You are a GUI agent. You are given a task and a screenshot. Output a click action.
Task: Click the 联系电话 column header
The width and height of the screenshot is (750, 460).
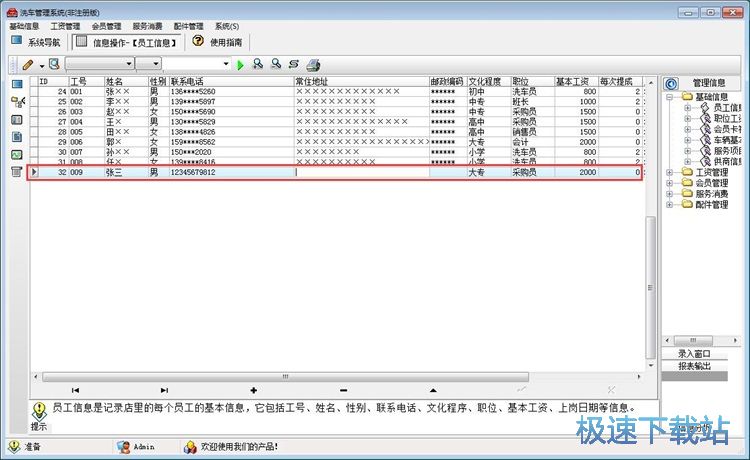pyautogui.click(x=232, y=82)
